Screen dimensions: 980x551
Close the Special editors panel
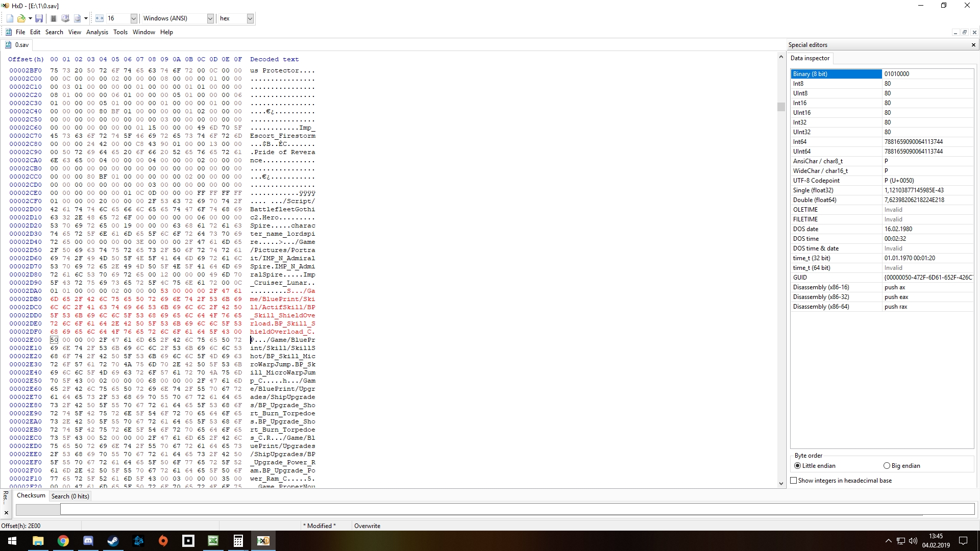[x=973, y=45]
